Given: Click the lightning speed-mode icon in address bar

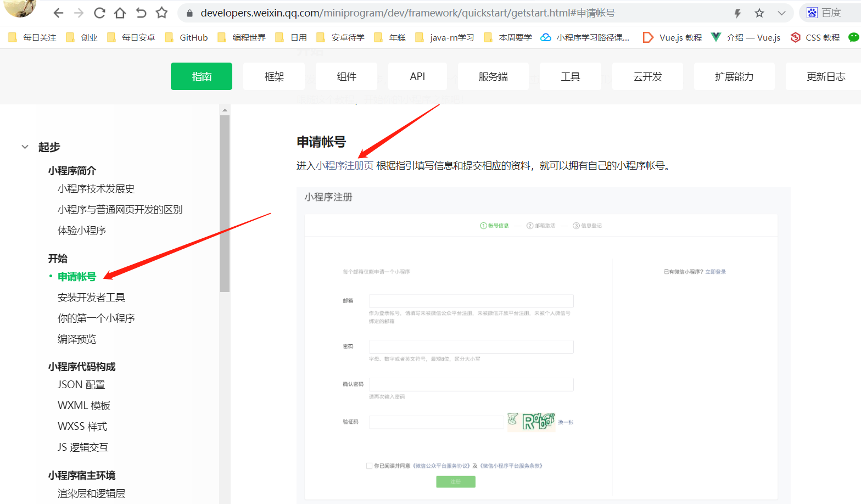Looking at the screenshot, I should click(737, 13).
